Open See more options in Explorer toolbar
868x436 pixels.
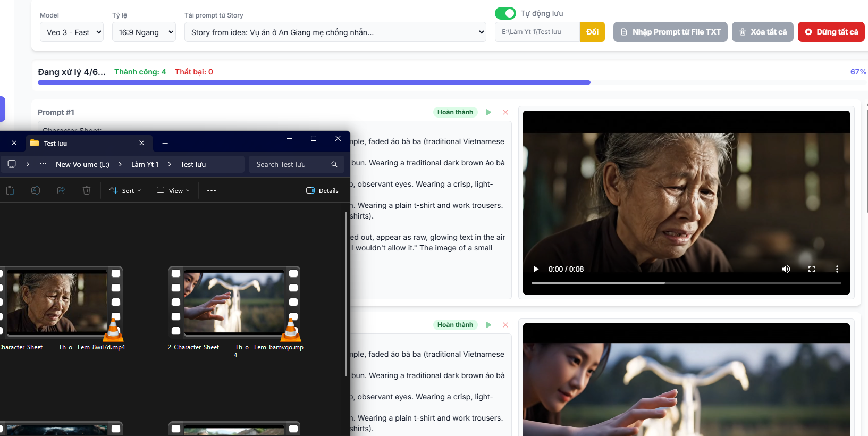click(212, 190)
